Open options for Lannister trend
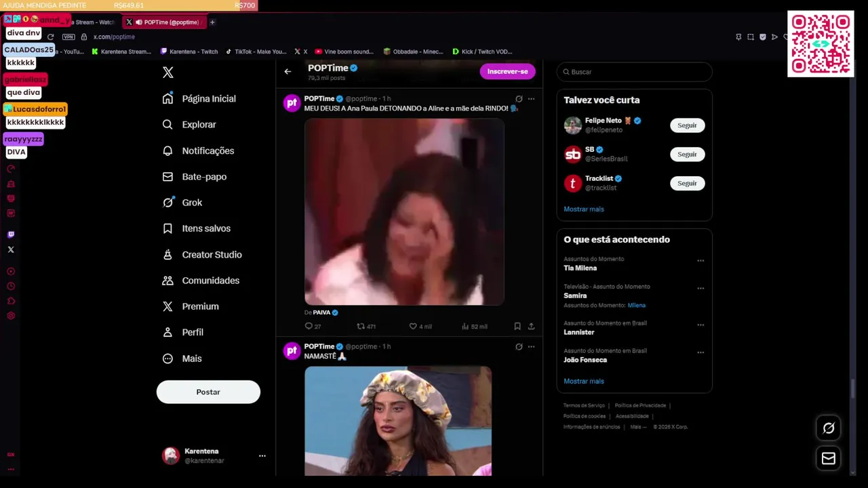The height and width of the screenshot is (488, 868). point(701,325)
